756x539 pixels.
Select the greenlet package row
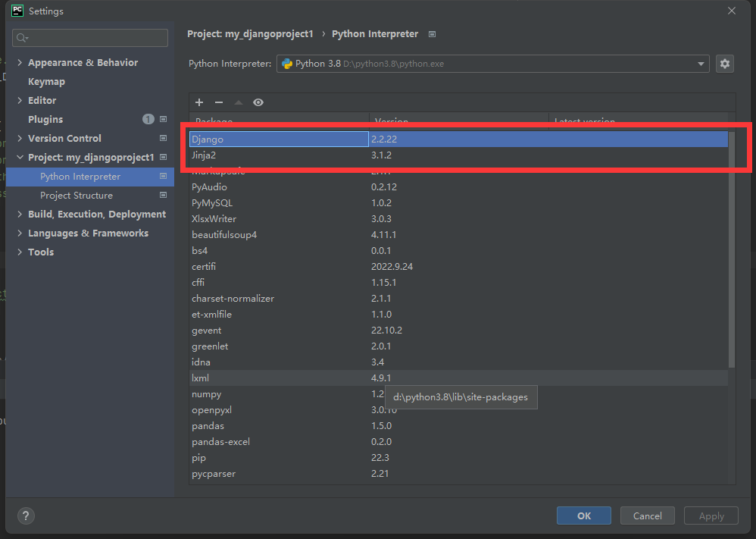point(458,346)
